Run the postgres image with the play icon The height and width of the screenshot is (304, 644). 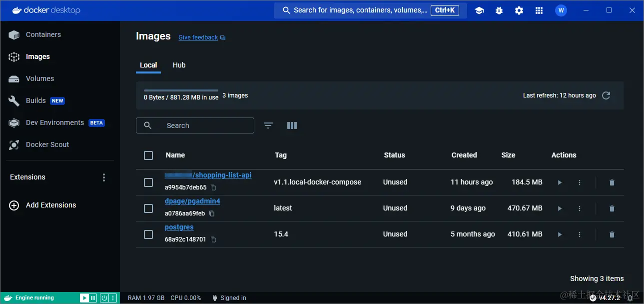pos(560,234)
